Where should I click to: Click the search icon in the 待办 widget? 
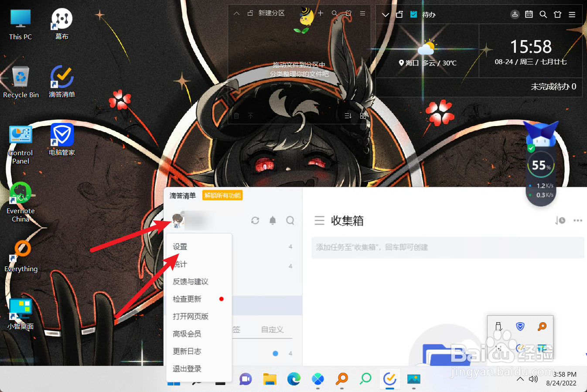[x=543, y=14]
